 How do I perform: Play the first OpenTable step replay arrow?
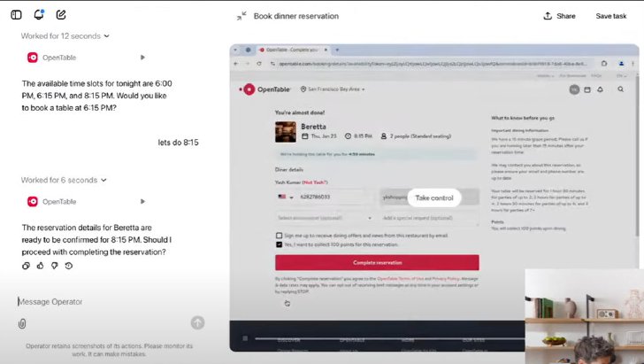142,58
